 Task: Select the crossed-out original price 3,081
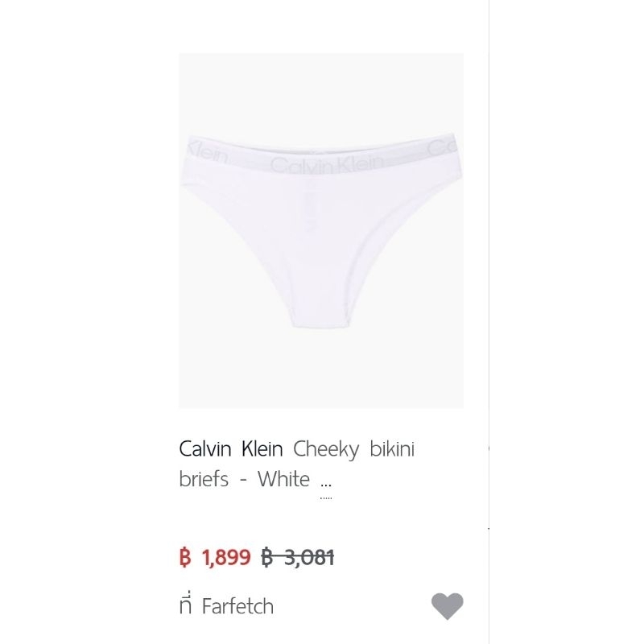309,557
